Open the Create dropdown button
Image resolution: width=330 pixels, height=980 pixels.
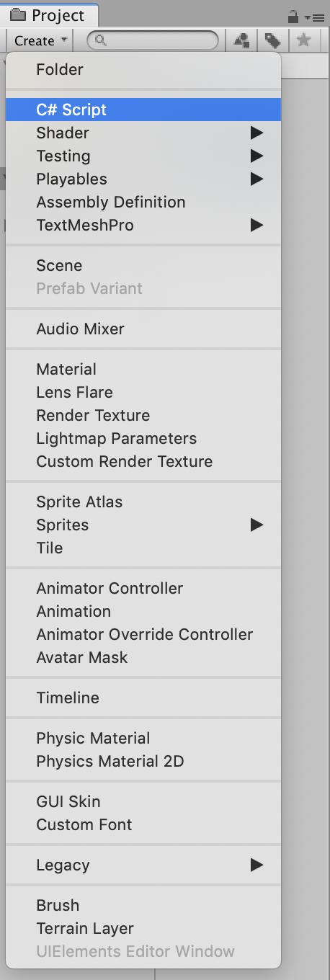[40, 41]
